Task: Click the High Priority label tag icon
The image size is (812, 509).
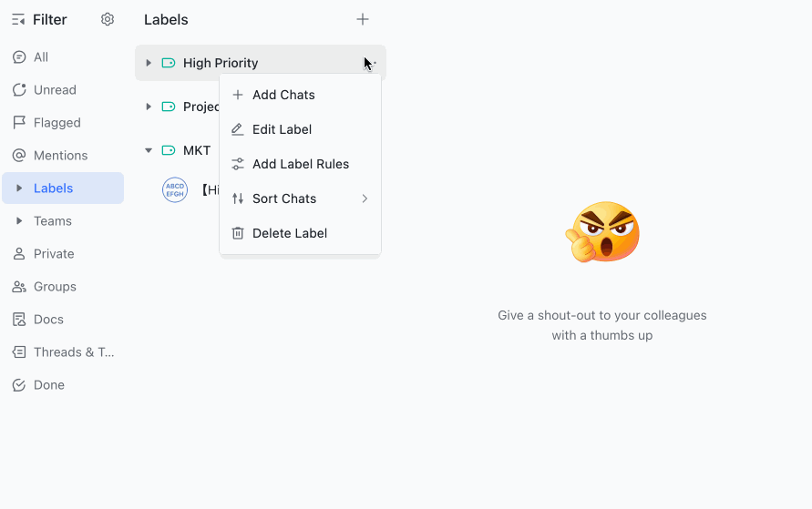Action: click(x=168, y=63)
